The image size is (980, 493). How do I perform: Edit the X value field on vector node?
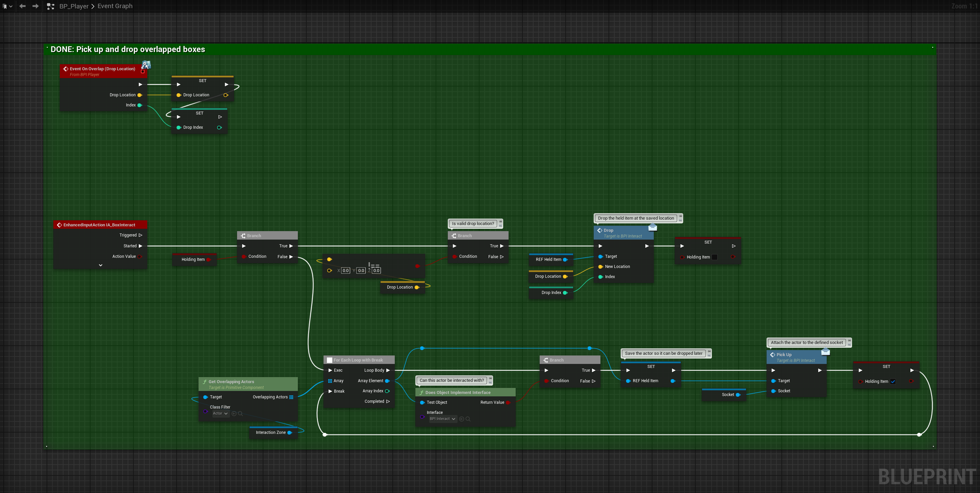(345, 271)
